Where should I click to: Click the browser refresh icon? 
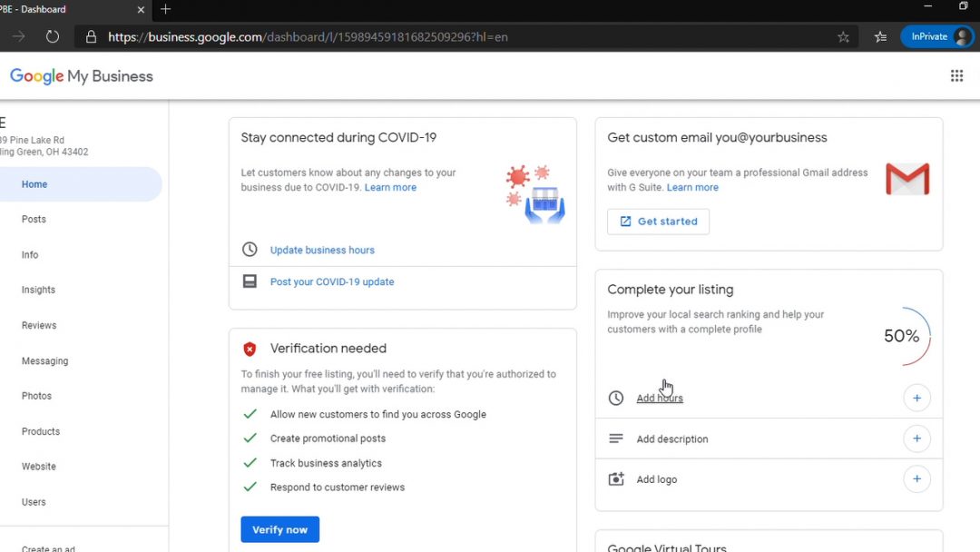point(53,37)
